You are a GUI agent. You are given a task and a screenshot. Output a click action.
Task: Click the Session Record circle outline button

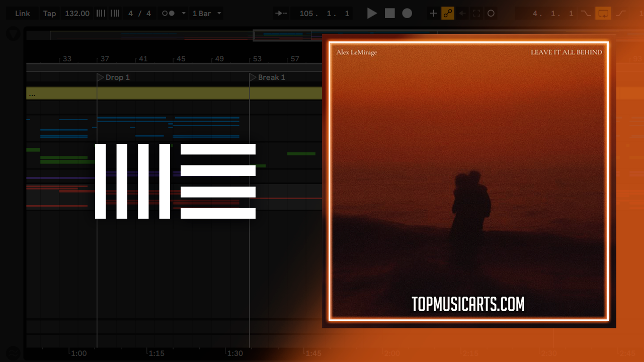(491, 14)
